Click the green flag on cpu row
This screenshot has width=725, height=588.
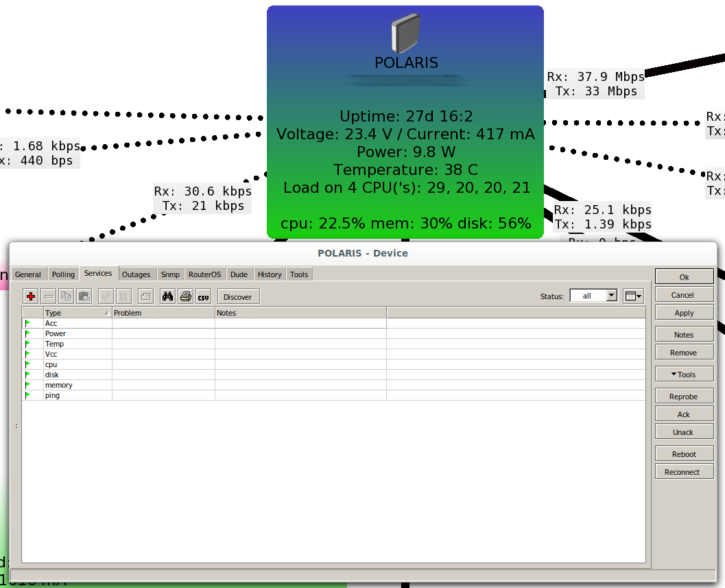27,364
